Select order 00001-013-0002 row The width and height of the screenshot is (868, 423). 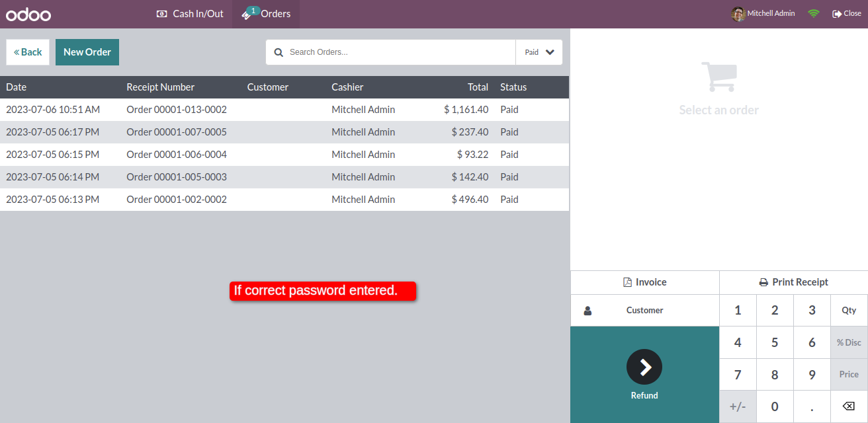coord(284,110)
